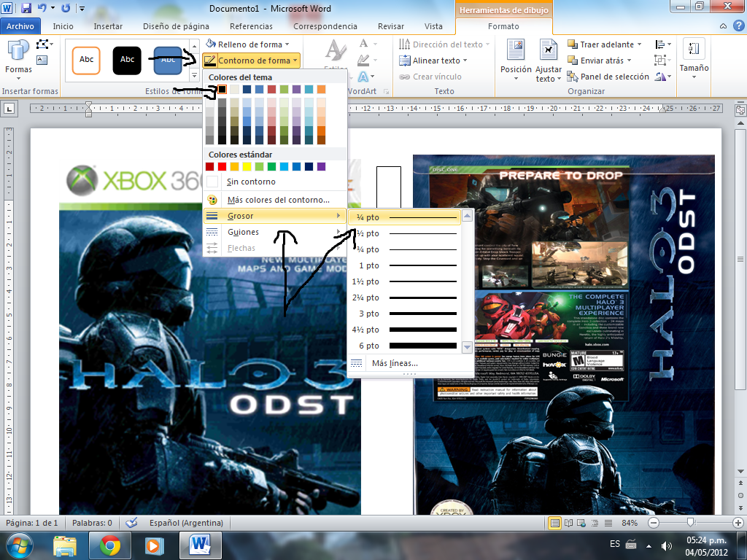
Task: Click the zoom slider handle
Action: tap(690, 523)
